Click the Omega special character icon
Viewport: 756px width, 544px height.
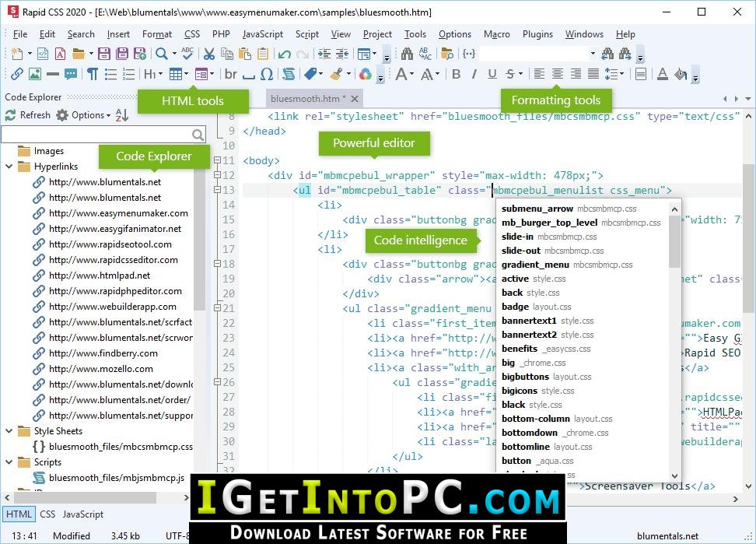pyautogui.click(x=267, y=74)
